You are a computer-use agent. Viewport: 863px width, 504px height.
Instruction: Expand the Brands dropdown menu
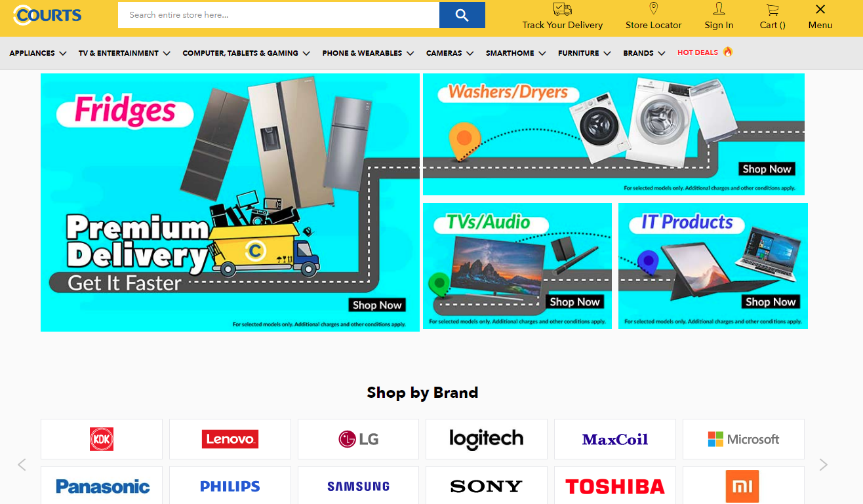644,53
